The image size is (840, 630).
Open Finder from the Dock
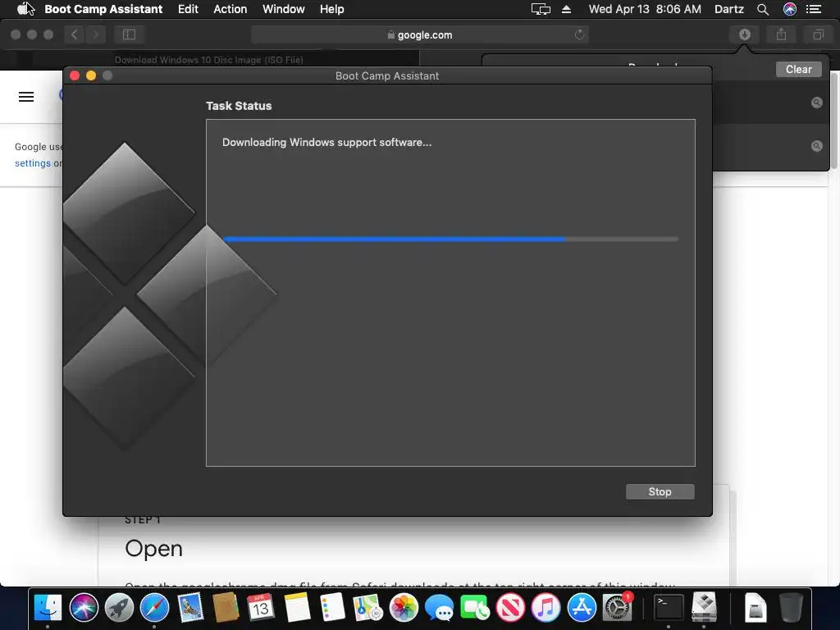(48, 608)
